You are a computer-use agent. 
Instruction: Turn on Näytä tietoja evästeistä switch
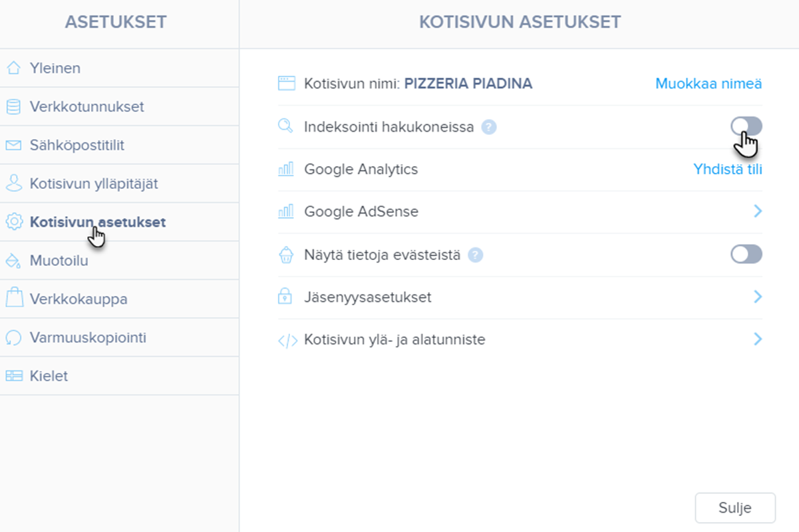tap(746, 254)
